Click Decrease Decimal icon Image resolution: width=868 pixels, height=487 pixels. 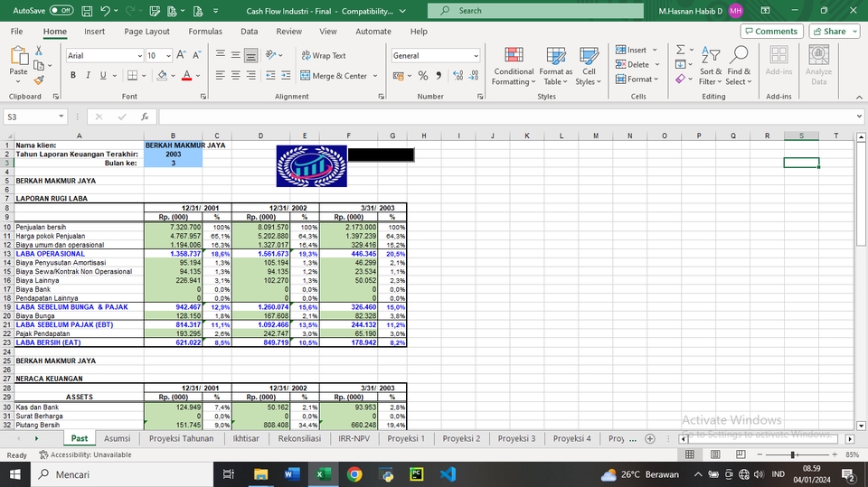click(x=474, y=76)
